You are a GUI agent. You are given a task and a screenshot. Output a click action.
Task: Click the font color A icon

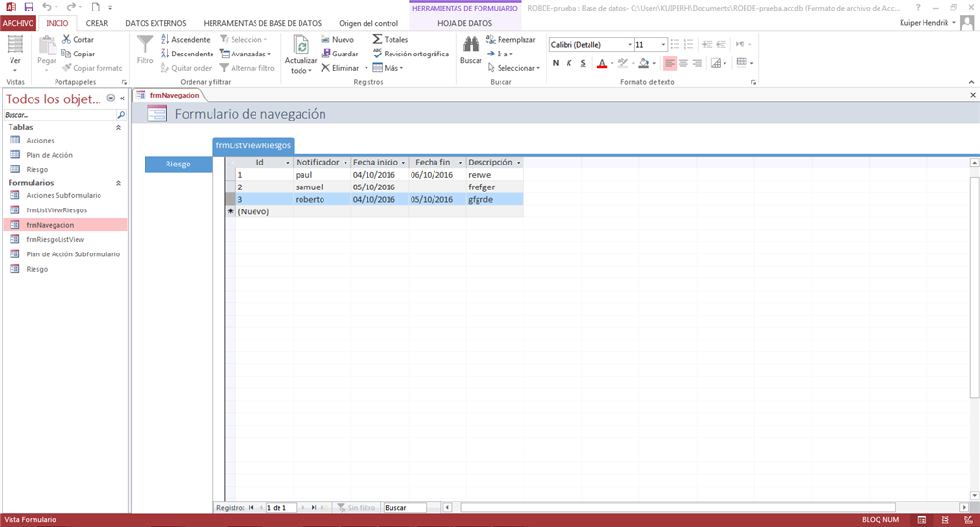(x=601, y=63)
